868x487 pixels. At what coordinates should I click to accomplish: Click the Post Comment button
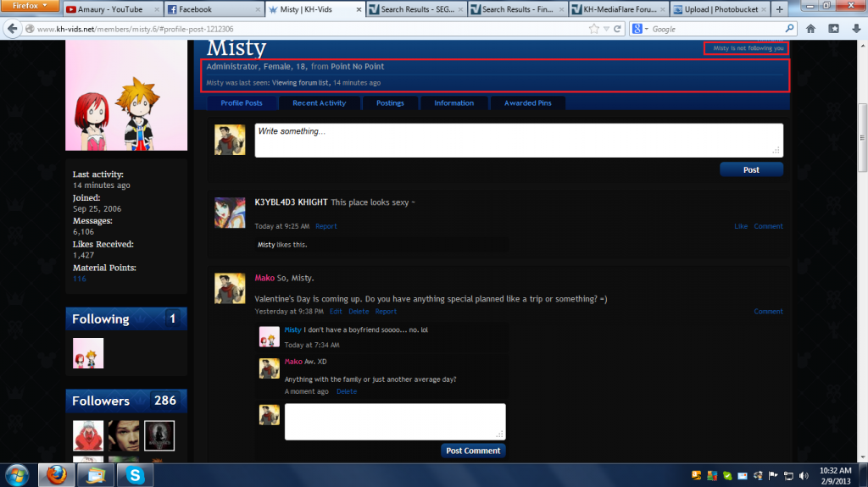473,451
